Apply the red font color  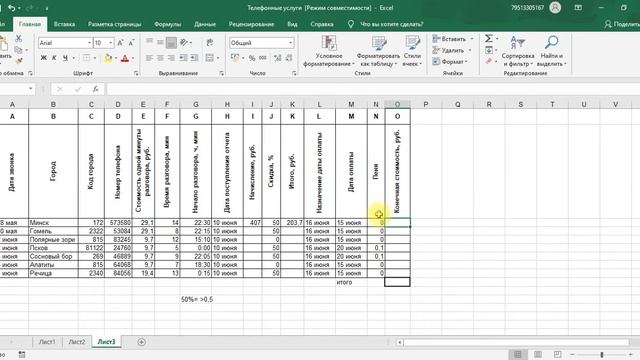pyautogui.click(x=125, y=58)
